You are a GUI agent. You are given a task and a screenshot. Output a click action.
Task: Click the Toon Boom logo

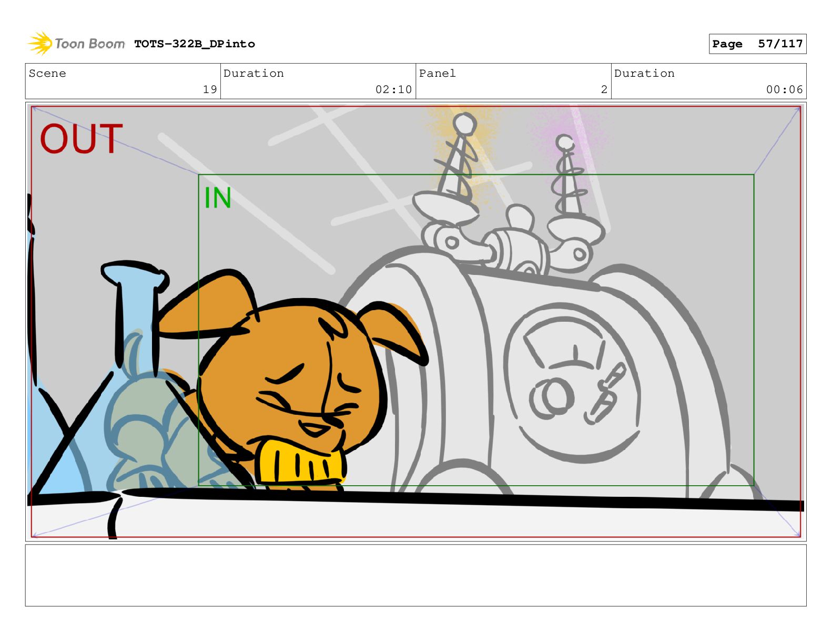click(76, 44)
